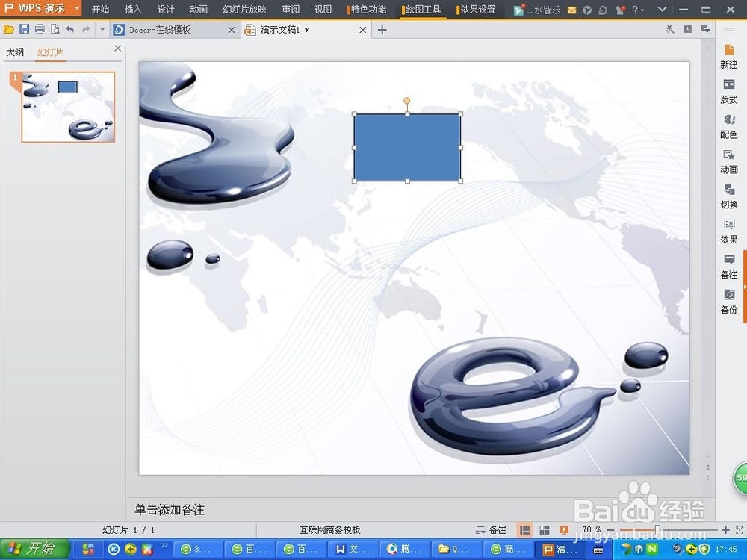Click the 山水皆乐 user account
This screenshot has width=747, height=560.
[537, 10]
